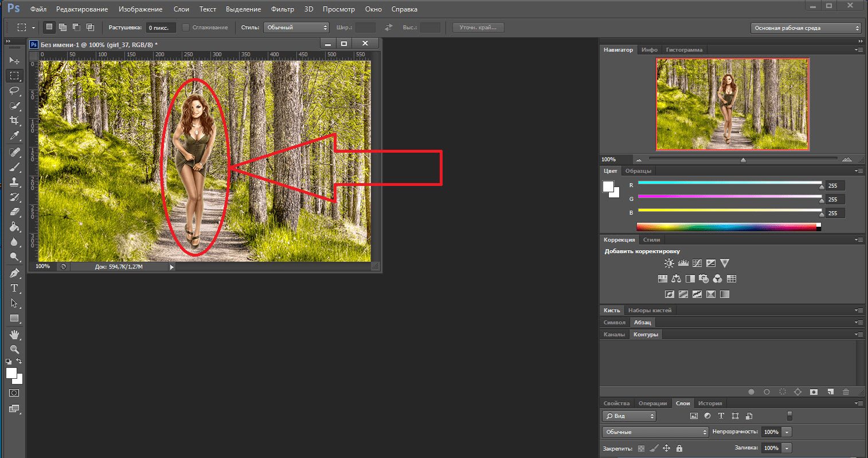868x458 pixels.
Task: Expand the Заливка fill slider arrow
Action: point(788,448)
